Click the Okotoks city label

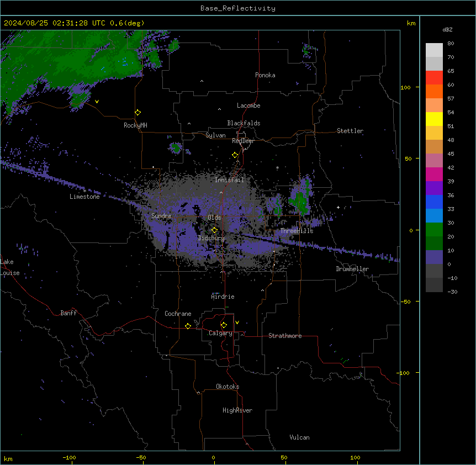[228, 387]
